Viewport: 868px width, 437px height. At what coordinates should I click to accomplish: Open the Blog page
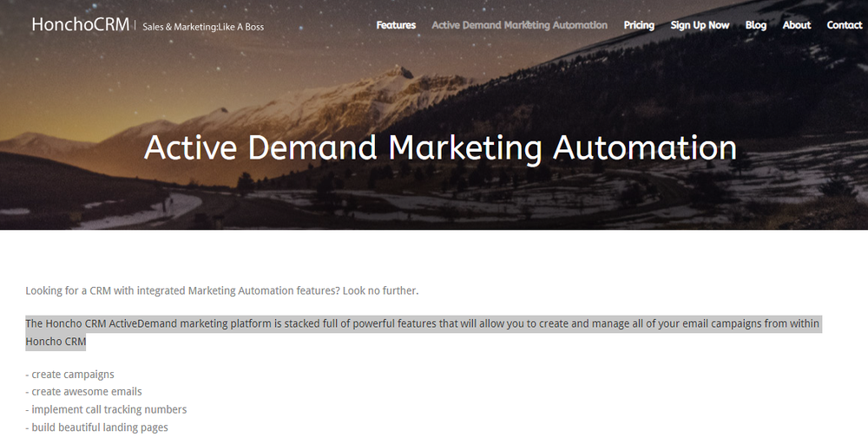tap(756, 25)
